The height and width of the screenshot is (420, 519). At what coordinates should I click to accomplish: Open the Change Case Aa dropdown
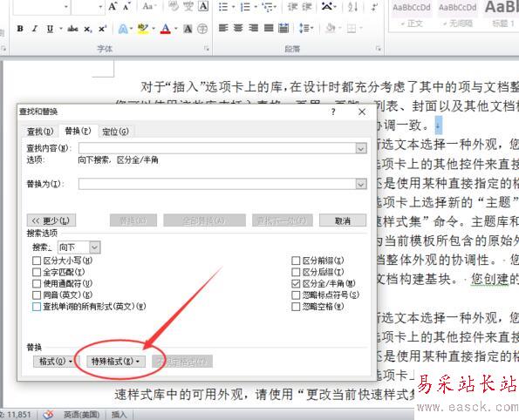pyautogui.click(x=149, y=6)
